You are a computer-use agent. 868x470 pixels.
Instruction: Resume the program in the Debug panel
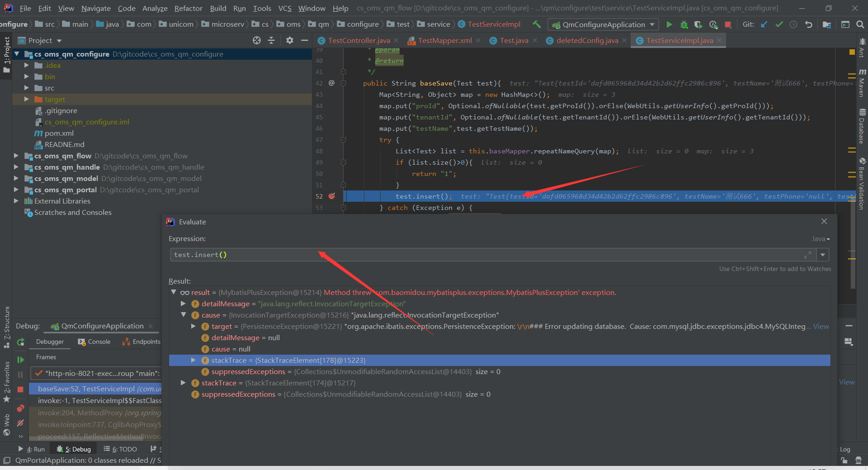[x=20, y=360]
